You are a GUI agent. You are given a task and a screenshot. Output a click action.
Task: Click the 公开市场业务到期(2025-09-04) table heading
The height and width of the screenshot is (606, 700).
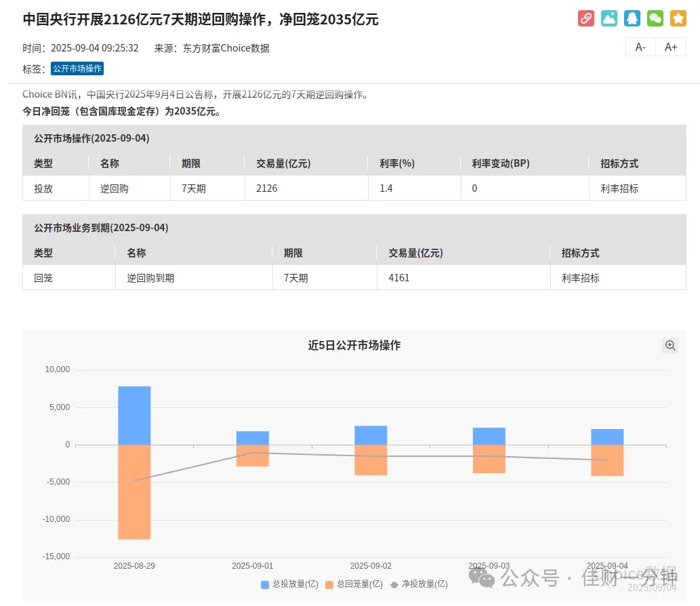pos(102,228)
